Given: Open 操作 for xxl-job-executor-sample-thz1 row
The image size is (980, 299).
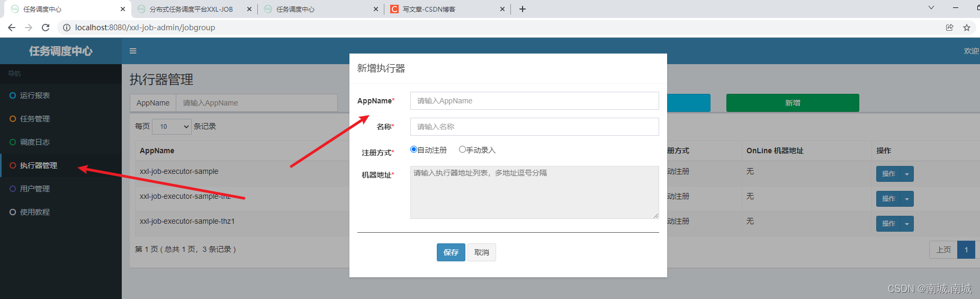Looking at the screenshot, I should pos(888,224).
